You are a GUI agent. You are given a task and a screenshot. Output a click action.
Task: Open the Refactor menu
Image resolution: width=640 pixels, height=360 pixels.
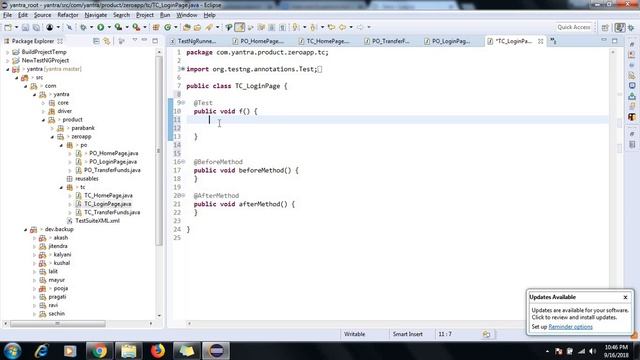coord(68,15)
